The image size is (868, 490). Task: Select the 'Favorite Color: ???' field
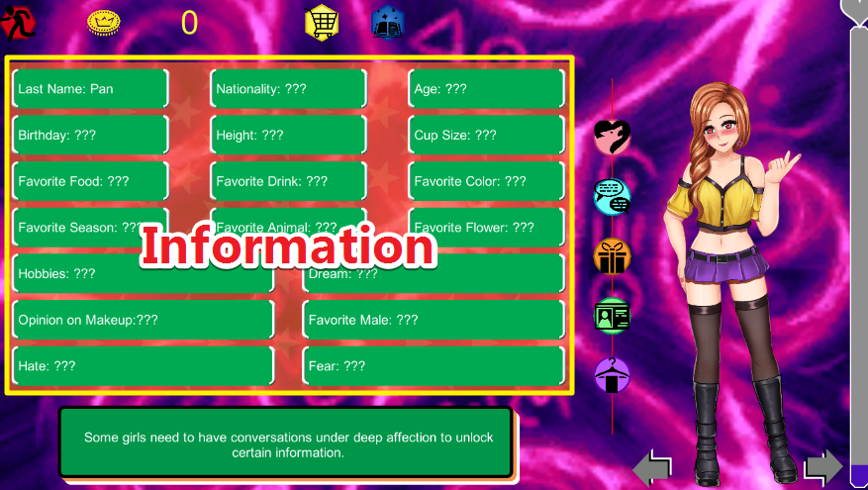pos(487,181)
